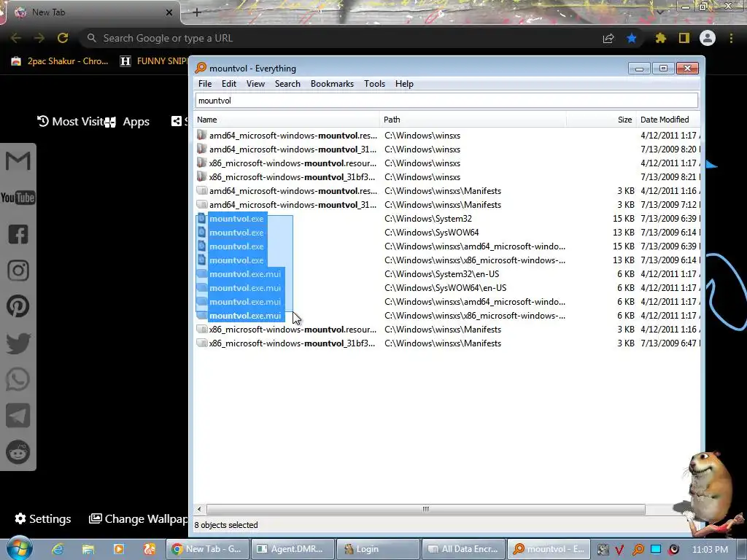Click the Chrome back arrow
The height and width of the screenshot is (560, 747).
pyautogui.click(x=16, y=38)
